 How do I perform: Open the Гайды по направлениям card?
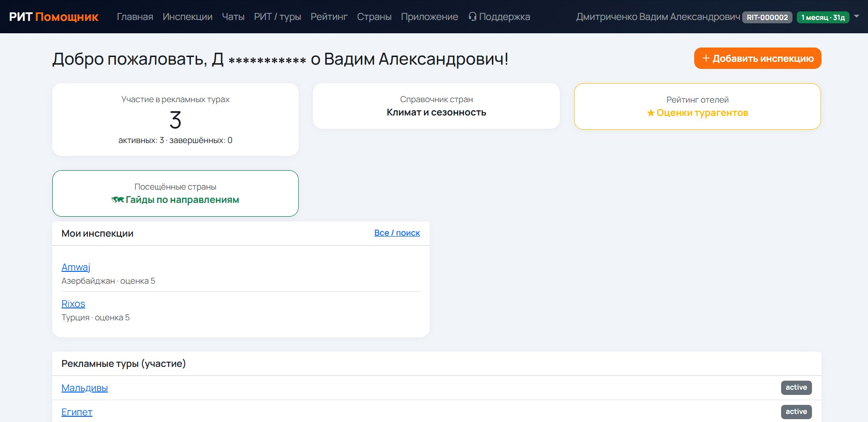(x=175, y=193)
